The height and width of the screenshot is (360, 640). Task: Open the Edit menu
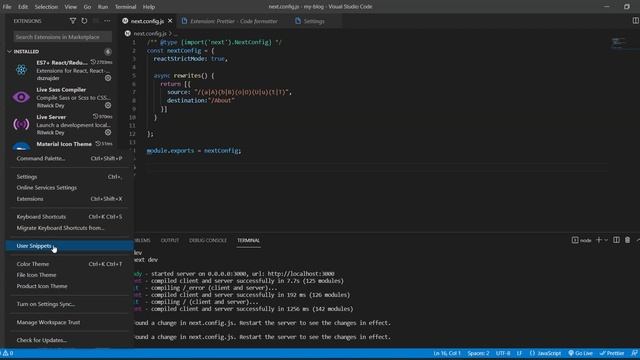point(23,7)
